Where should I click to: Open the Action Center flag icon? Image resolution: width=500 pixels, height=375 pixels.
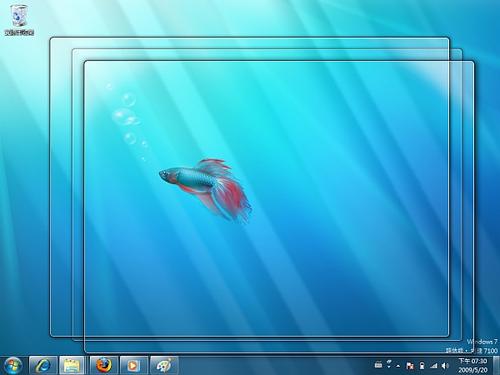tap(410, 366)
